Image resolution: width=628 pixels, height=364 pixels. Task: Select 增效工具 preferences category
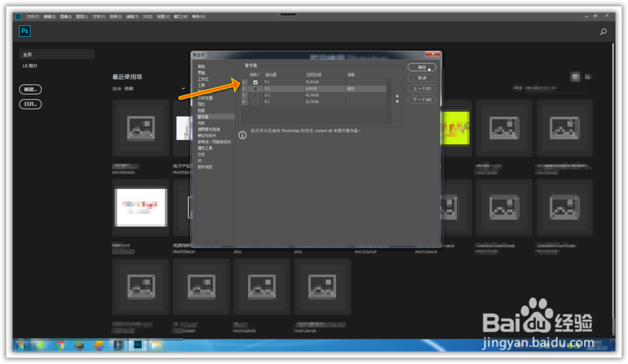tap(205, 148)
